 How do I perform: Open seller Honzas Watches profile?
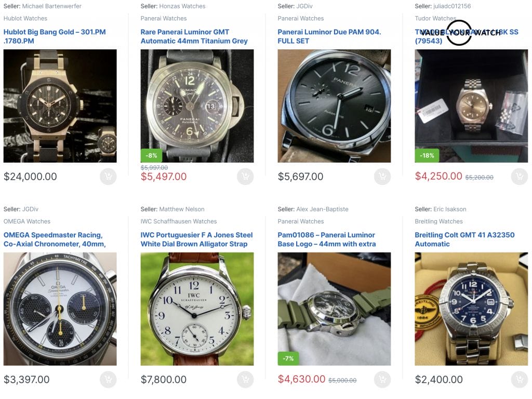click(x=182, y=6)
